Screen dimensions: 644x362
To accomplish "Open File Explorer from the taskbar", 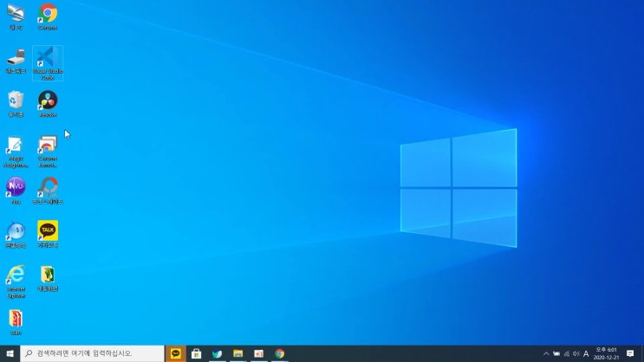I will click(x=237, y=353).
